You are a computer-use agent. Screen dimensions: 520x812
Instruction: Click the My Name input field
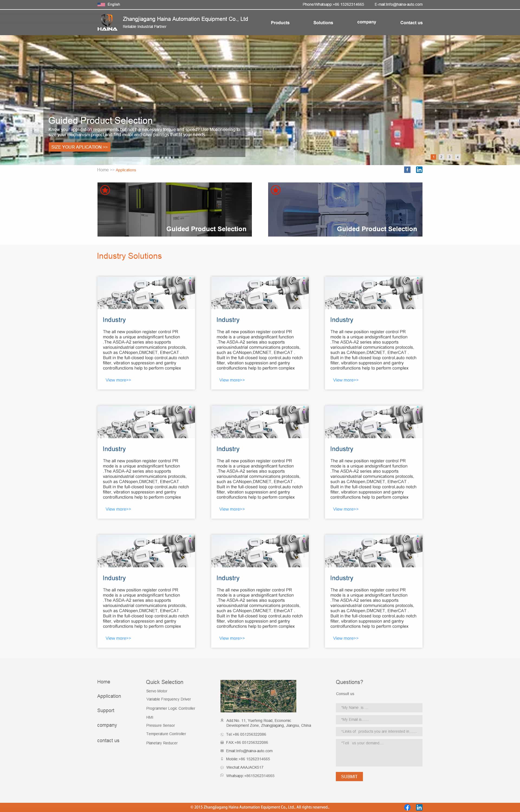[379, 708]
